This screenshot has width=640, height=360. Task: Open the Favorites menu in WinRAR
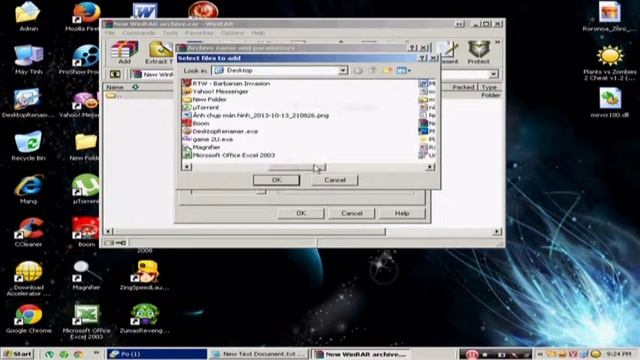(x=199, y=33)
